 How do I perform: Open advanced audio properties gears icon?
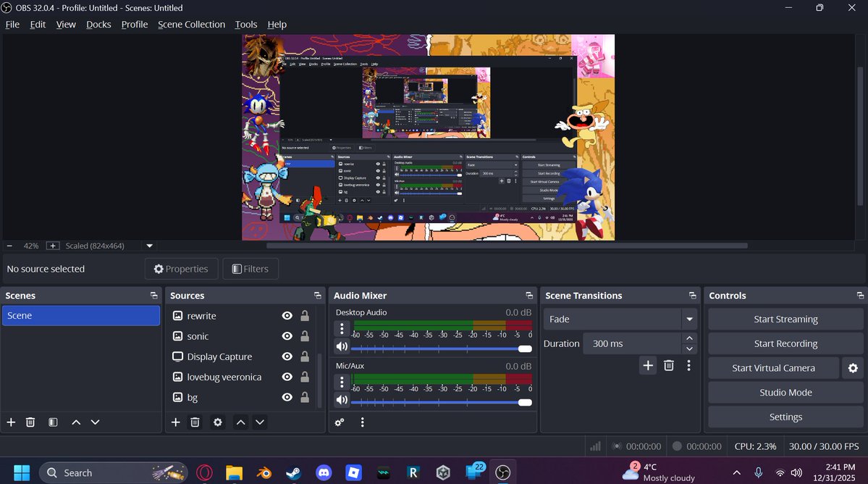pyautogui.click(x=340, y=422)
